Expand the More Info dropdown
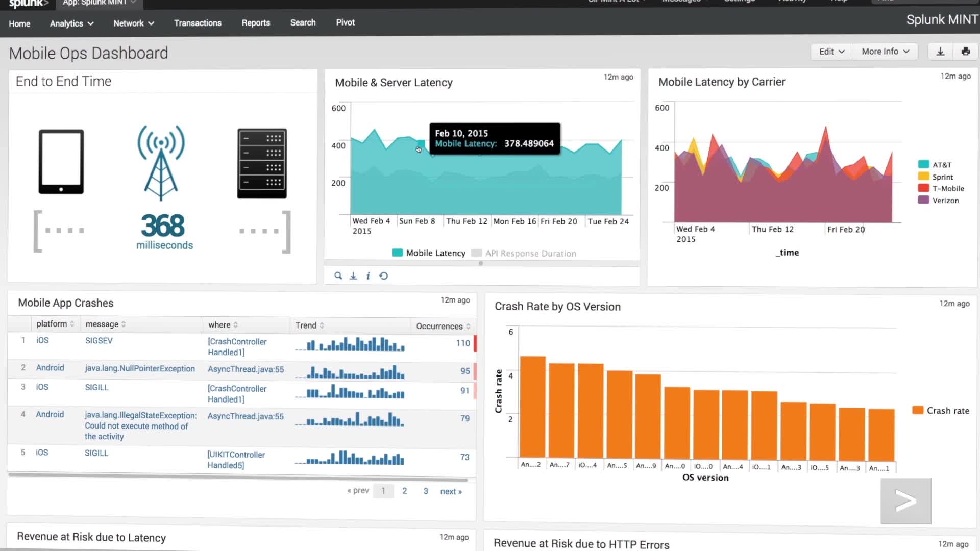 885,51
